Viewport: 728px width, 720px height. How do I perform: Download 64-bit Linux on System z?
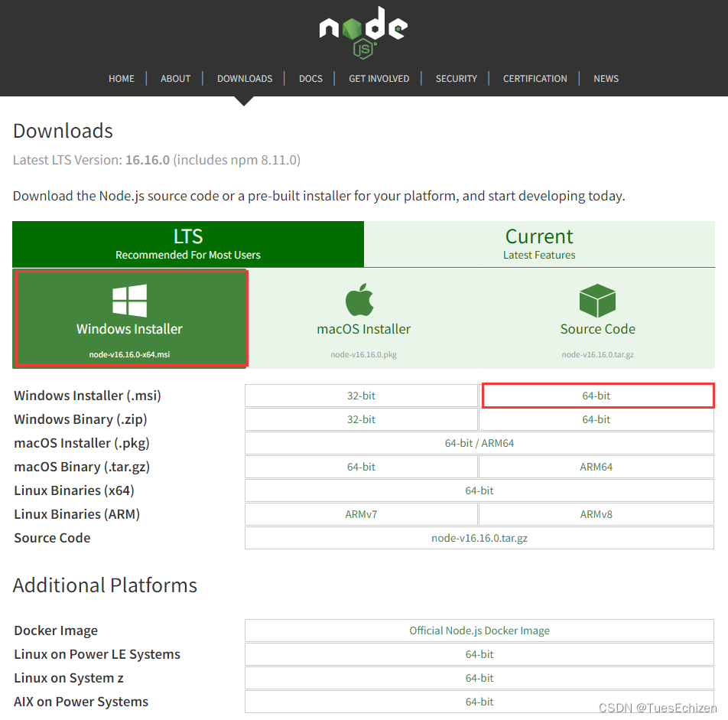click(x=479, y=678)
